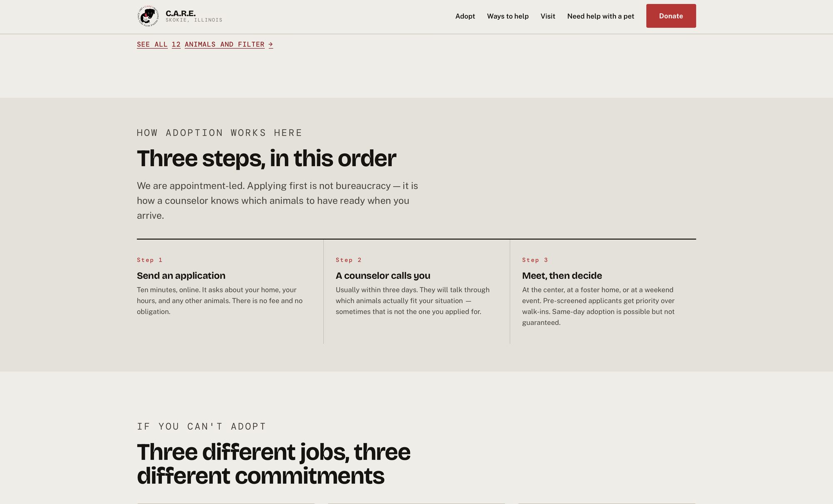
Task: Click the Skokie, Illinois tagline
Action: (194, 20)
